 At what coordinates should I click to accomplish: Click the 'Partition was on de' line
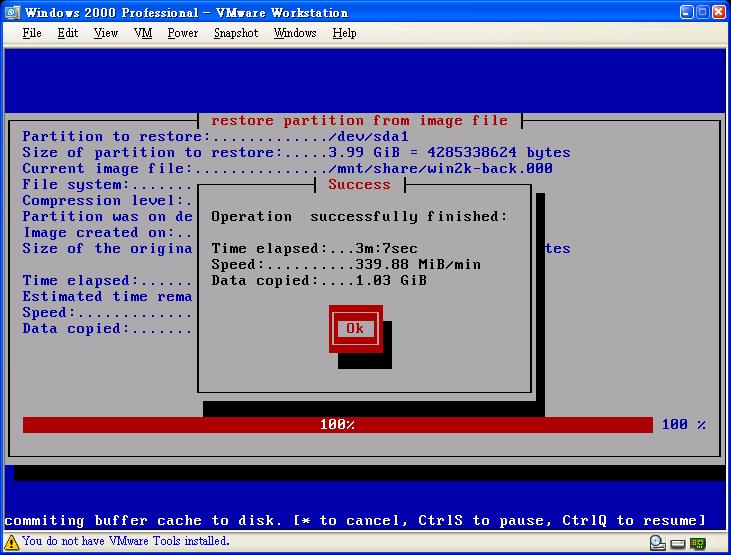tap(107, 216)
